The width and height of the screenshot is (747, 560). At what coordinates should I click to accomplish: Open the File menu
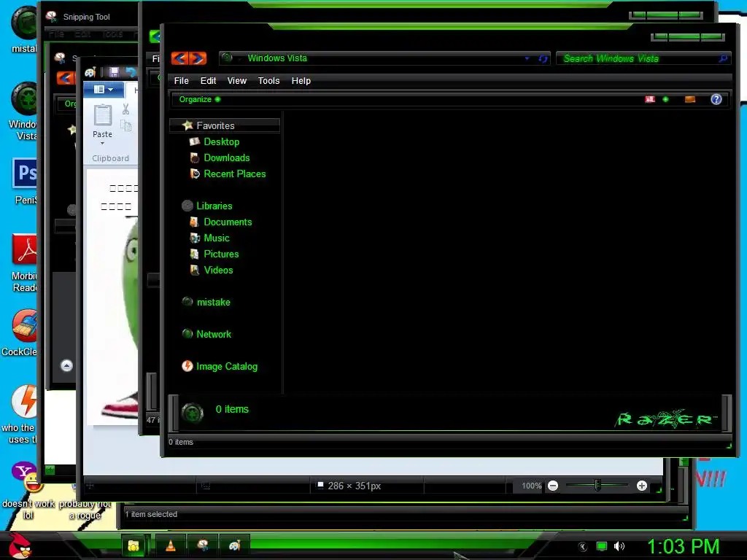(181, 80)
